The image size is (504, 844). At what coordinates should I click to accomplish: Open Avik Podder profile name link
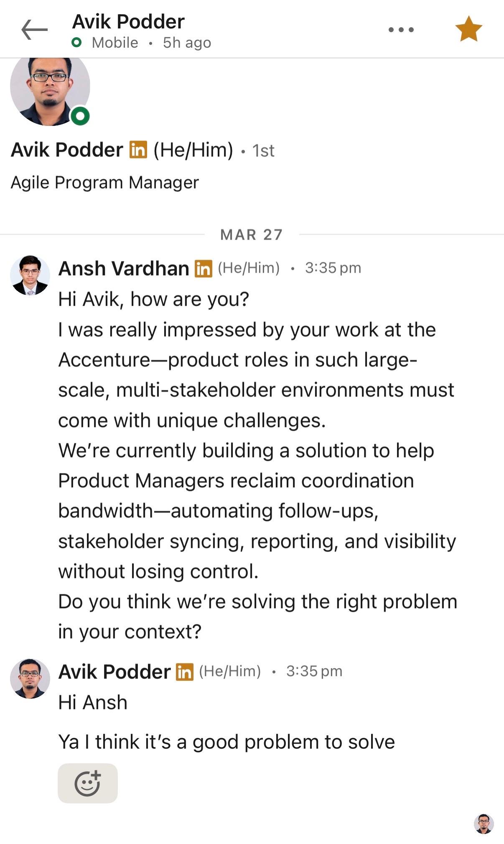pos(67,150)
